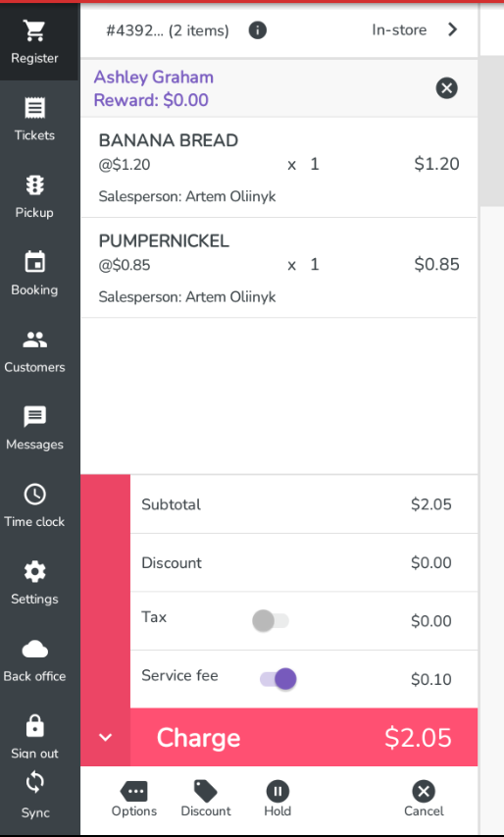Collapse totals with the chevron beside Charge

(106, 738)
